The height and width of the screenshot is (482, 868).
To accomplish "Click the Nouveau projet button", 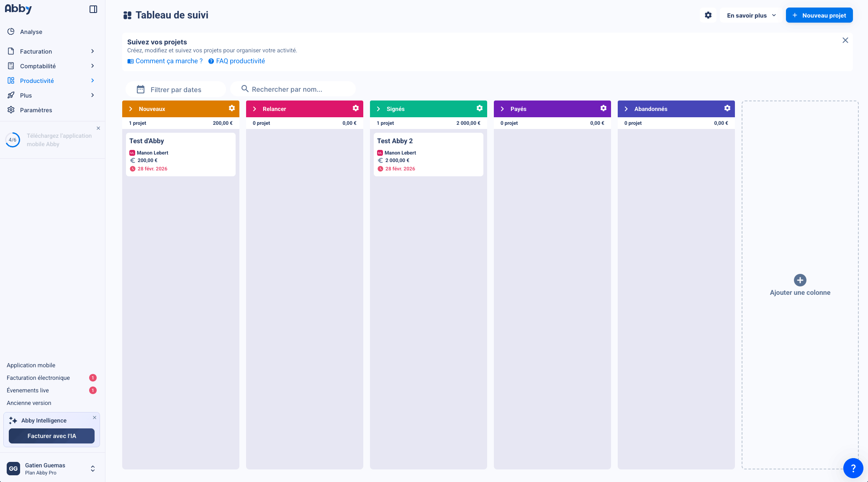I will 819,15.
